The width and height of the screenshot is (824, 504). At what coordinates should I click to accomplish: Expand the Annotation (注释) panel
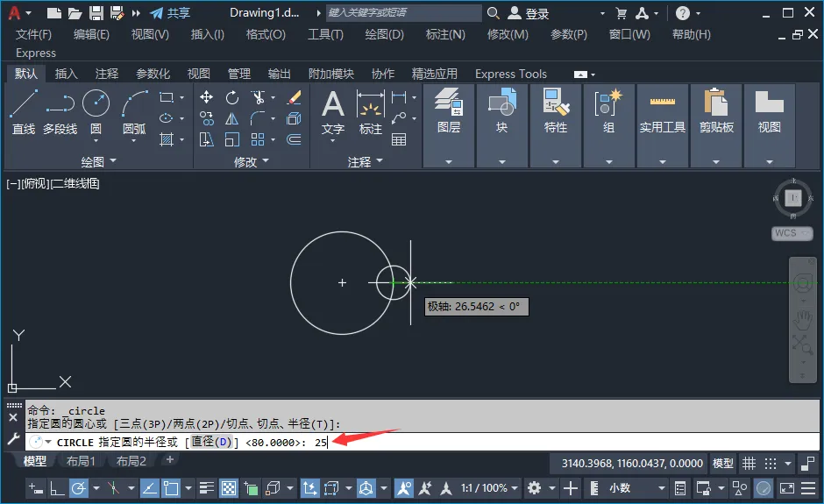click(x=366, y=161)
